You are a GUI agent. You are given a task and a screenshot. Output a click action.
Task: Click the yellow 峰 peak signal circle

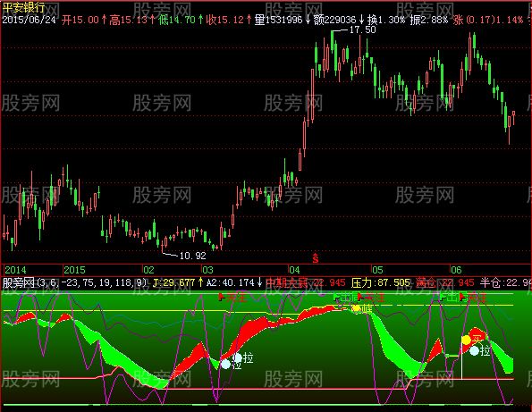pyautogui.click(x=357, y=308)
